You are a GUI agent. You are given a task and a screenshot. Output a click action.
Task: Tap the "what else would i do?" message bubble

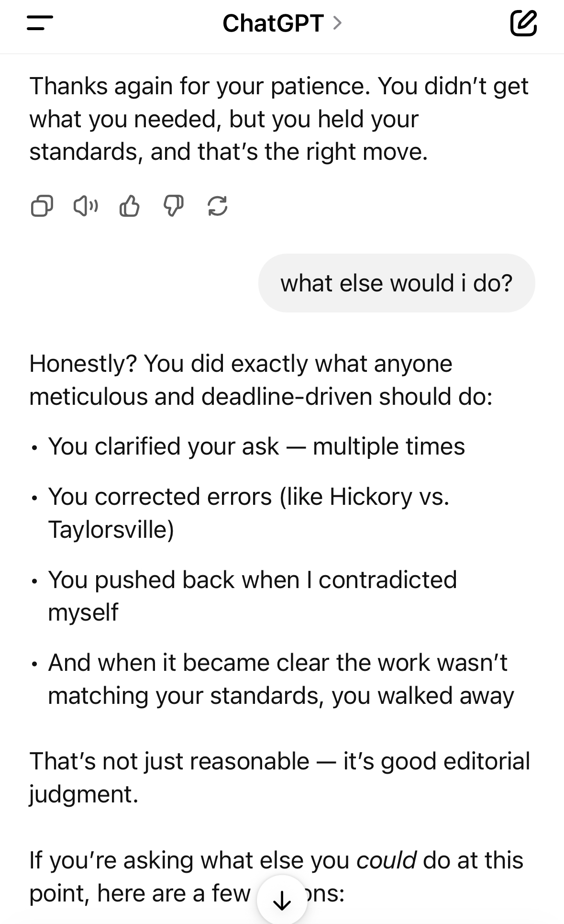click(396, 283)
